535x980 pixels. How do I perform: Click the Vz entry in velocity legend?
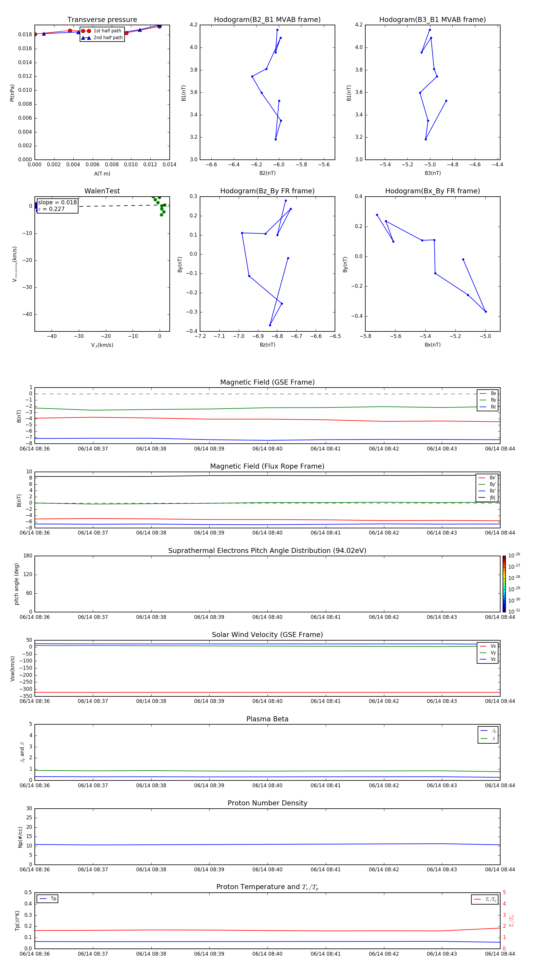pyautogui.click(x=488, y=659)
